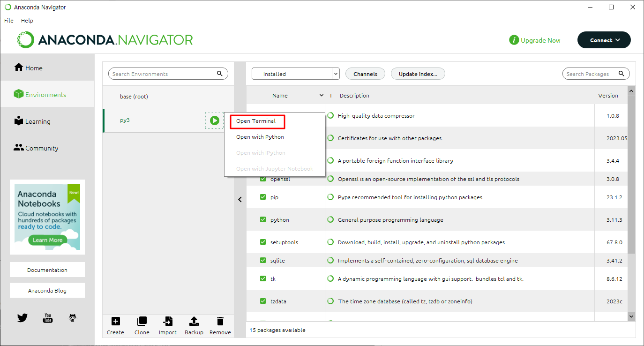Click the magnifier in Search Packages
Viewport: 644px width, 346px height.
tap(622, 74)
